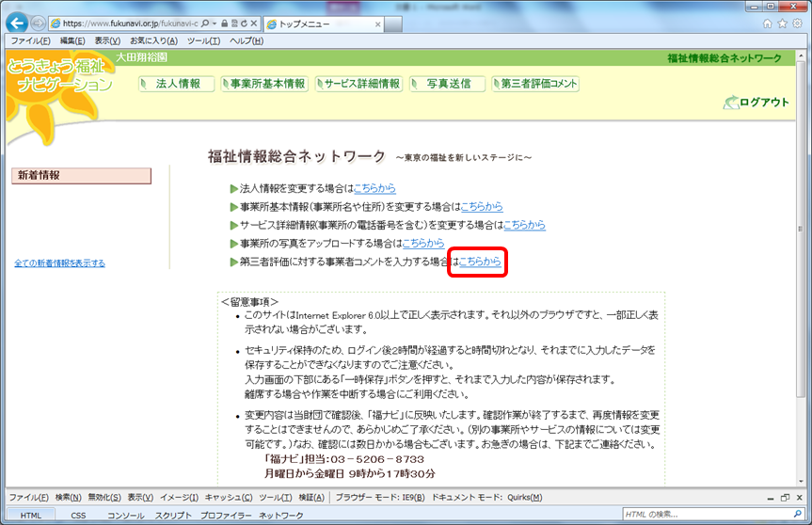The image size is (812, 525).
Task: Click こちらから link for 事業所基本情報 change
Action: 482,206
